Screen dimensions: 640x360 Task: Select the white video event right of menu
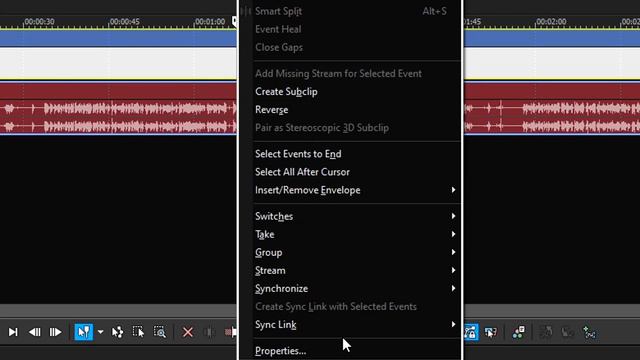click(x=552, y=63)
